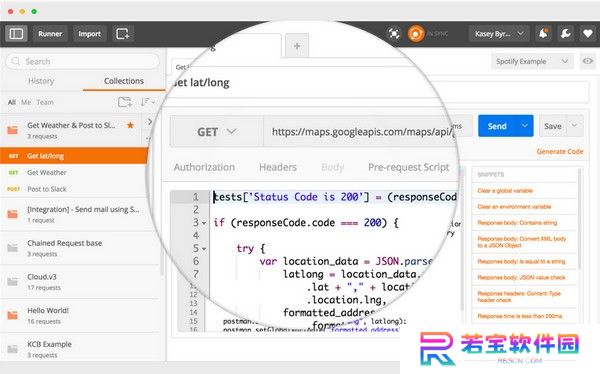Toggle star on Get Weather collection
Viewport: 600px width, 374px height.
click(x=130, y=125)
